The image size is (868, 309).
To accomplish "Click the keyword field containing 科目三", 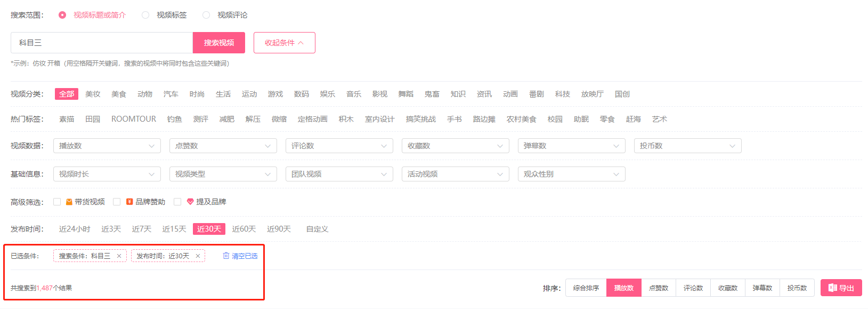I will tap(102, 43).
